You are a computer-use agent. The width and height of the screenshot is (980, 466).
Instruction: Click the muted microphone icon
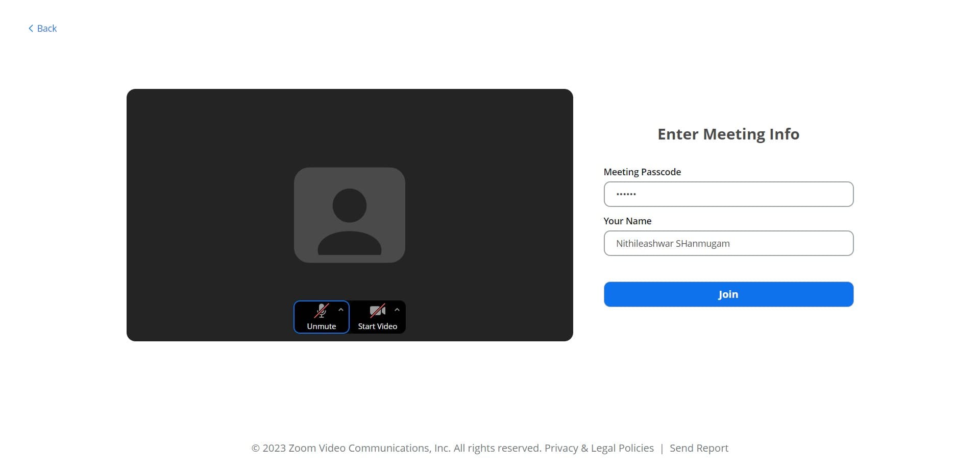[x=321, y=310]
